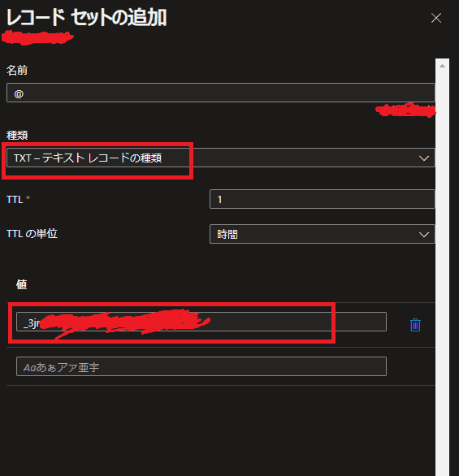Focus the 名前 field containing @
Screen dimensions: 459x476
pos(221,93)
